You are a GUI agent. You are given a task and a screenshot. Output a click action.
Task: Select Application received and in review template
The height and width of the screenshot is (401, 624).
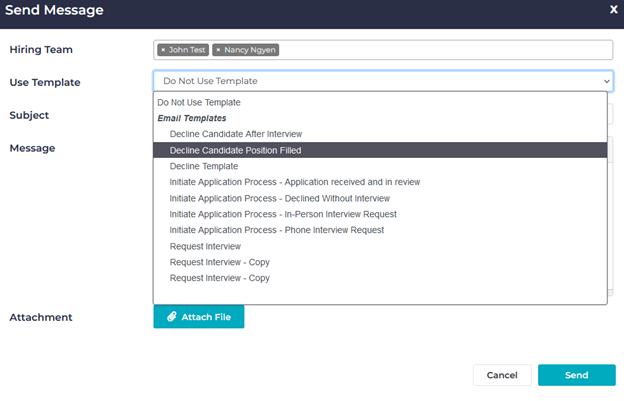coord(294,182)
